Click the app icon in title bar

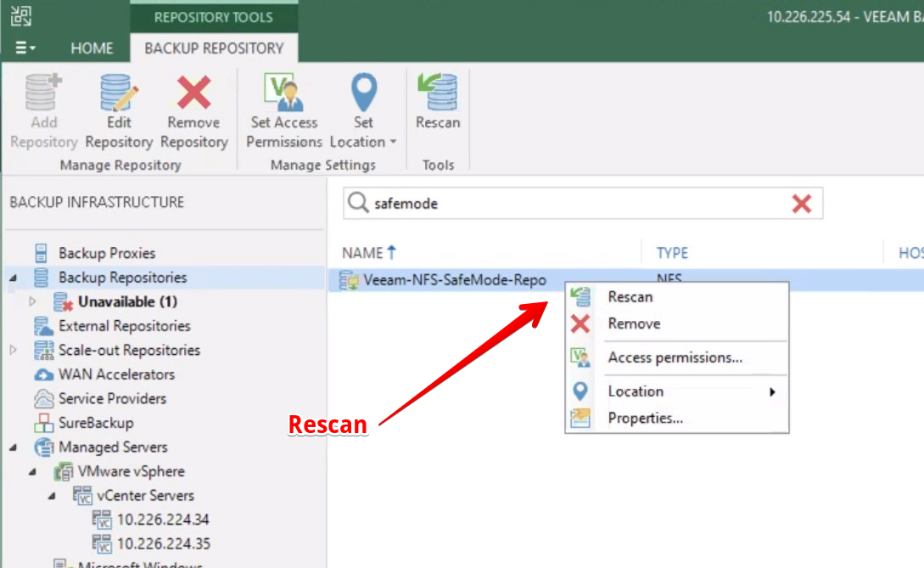(21, 16)
